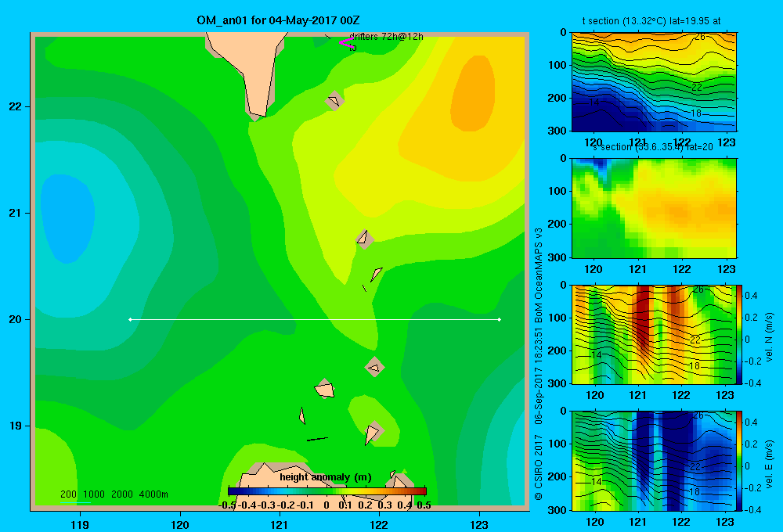Image resolution: width=783 pixels, height=532 pixels.
Task: Open the eastward velocity section plot
Action: coord(654,461)
